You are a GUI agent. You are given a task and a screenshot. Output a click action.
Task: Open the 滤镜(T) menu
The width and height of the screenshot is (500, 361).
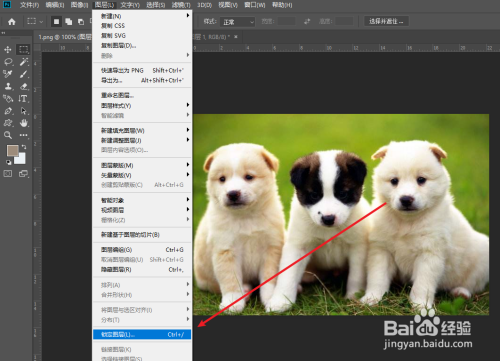[181, 5]
